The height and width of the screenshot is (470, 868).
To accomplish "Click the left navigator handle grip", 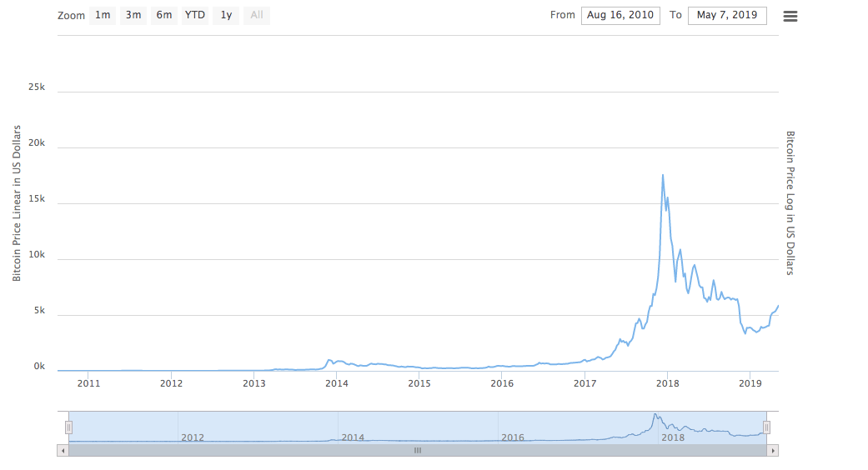I will 69,427.
